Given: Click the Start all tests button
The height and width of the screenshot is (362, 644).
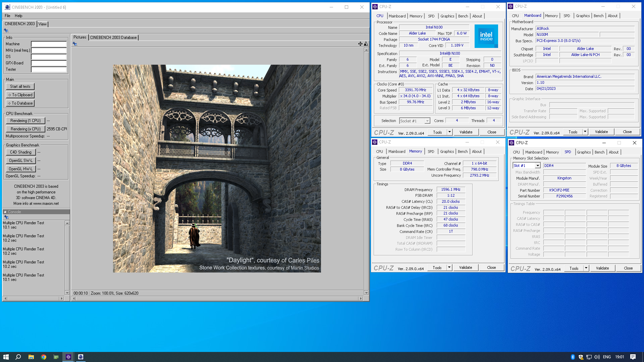Looking at the screenshot, I should coord(20,86).
